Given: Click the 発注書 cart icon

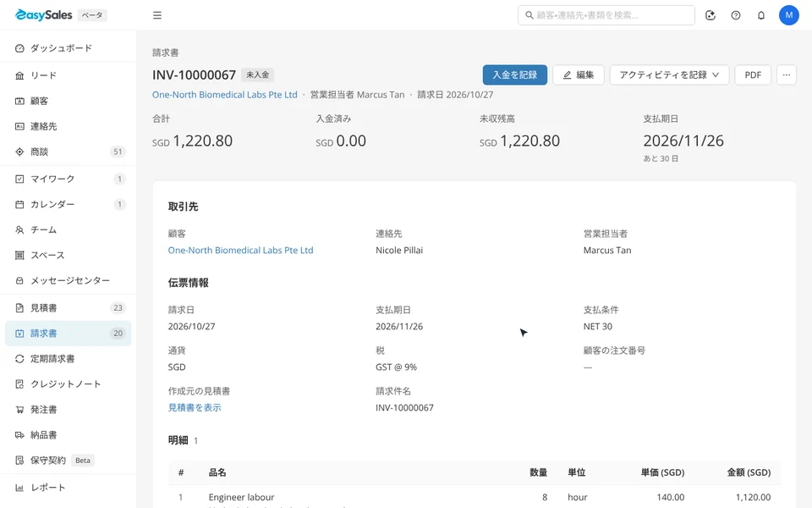Looking at the screenshot, I should 19,410.
